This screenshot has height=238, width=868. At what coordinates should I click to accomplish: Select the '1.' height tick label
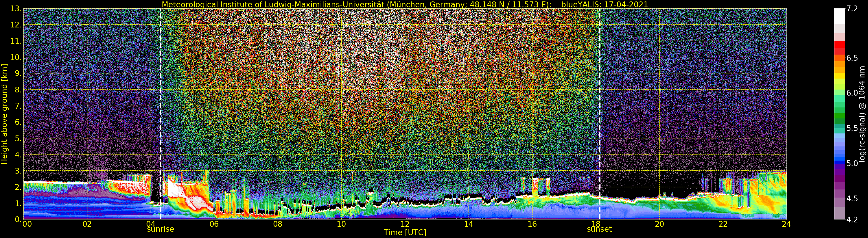tap(18, 203)
